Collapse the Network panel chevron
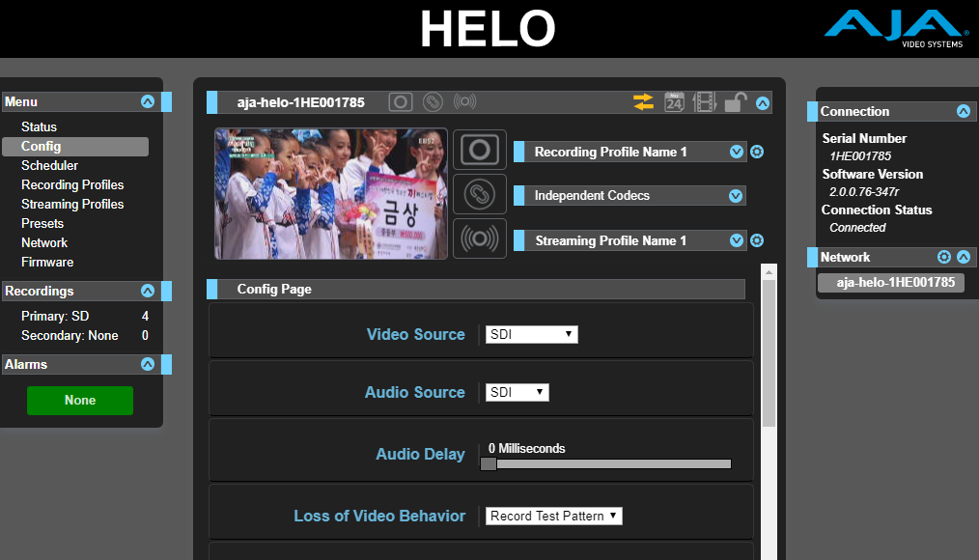 (964, 257)
